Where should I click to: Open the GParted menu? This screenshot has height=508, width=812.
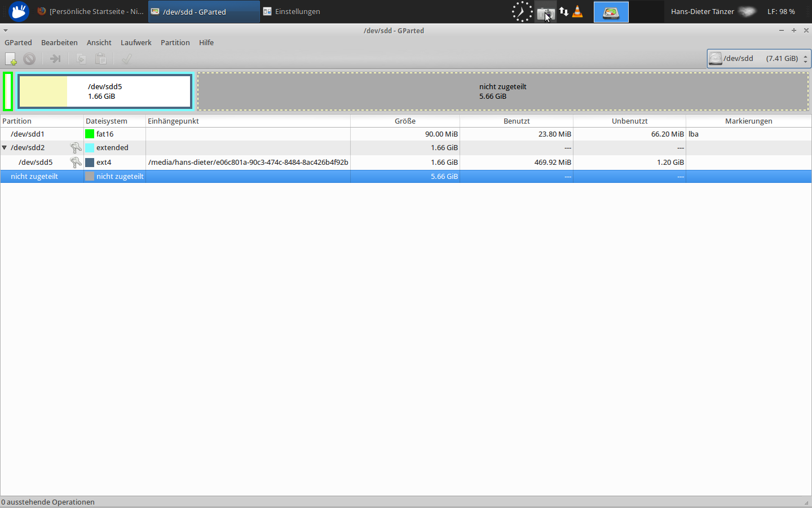point(18,43)
